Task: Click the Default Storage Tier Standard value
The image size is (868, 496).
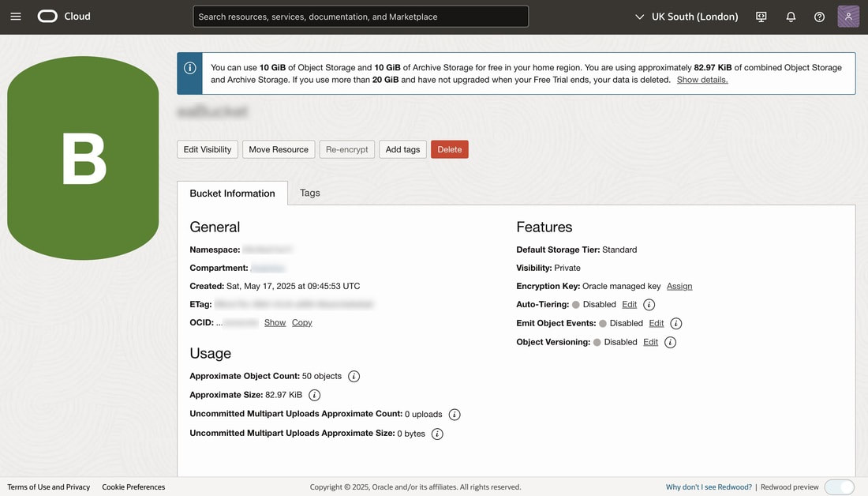Action: click(619, 250)
